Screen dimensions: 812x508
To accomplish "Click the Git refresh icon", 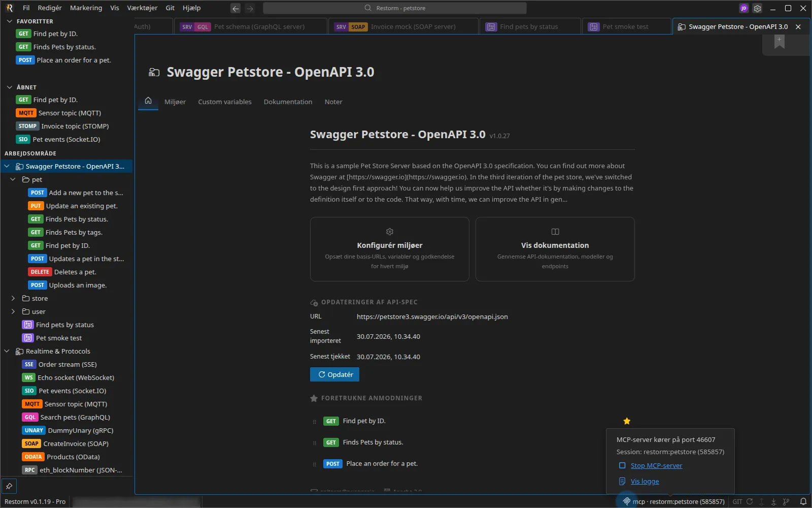I will coord(750,501).
